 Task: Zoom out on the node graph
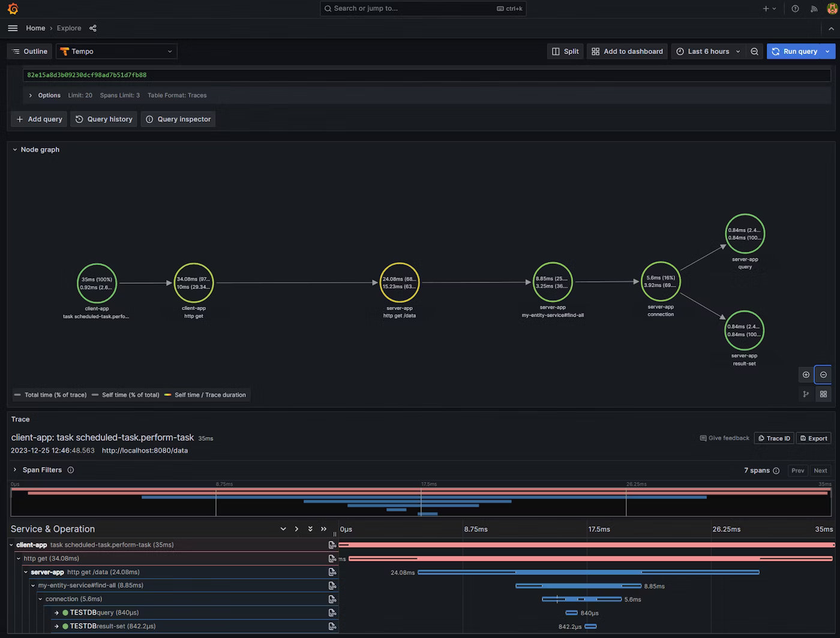tap(823, 375)
